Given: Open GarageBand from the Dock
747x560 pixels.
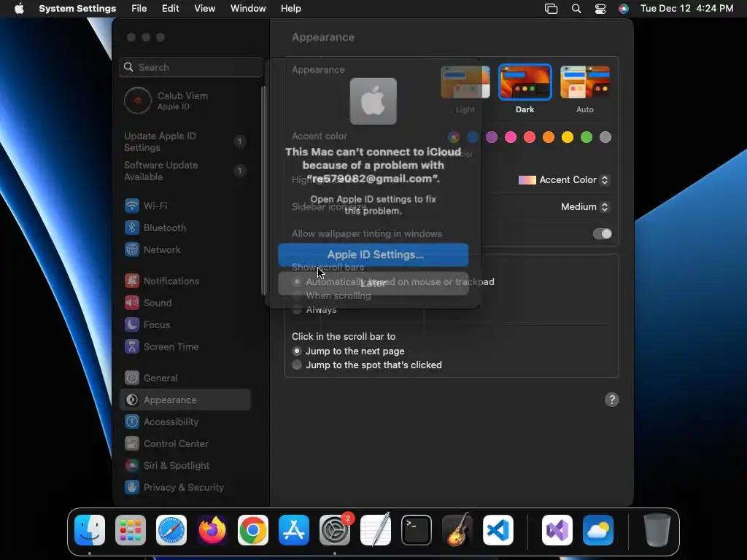Looking at the screenshot, I should (457, 530).
